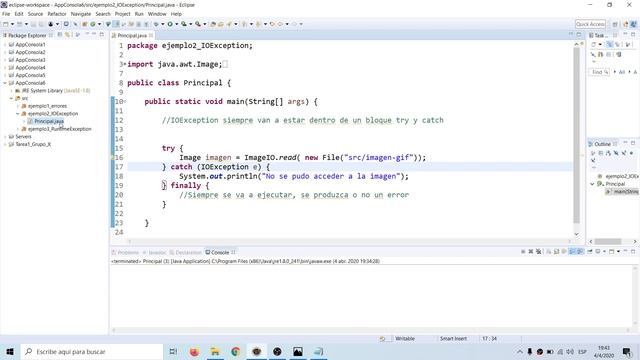Open the Refactor menu
Screen dimensions: 640x360
click(57, 14)
